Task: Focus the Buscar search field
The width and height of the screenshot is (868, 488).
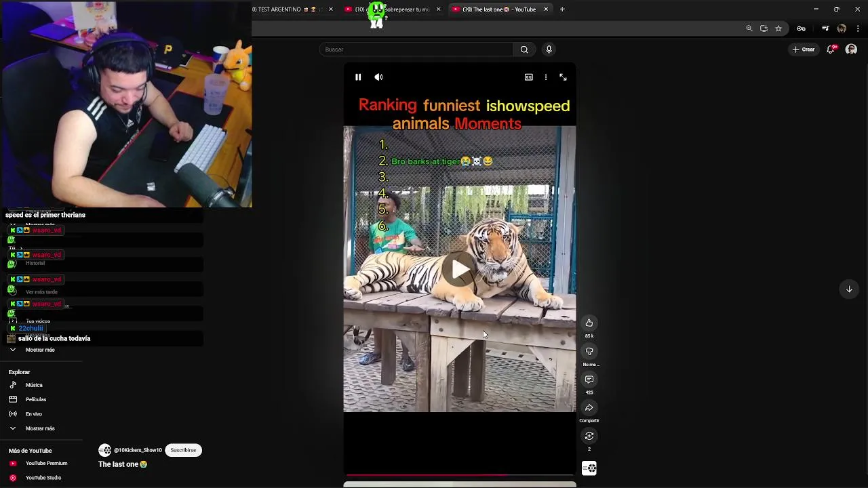Action: tap(416, 49)
